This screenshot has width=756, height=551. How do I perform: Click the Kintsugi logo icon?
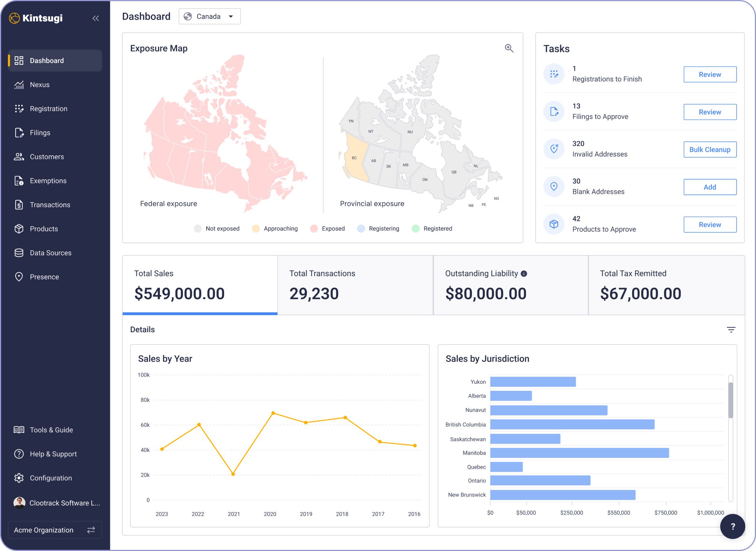click(14, 18)
